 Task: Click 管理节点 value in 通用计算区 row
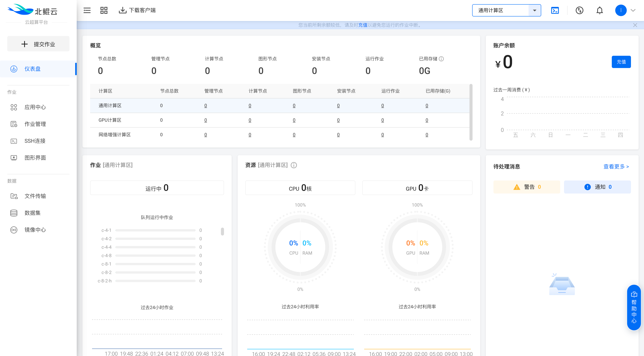click(206, 105)
